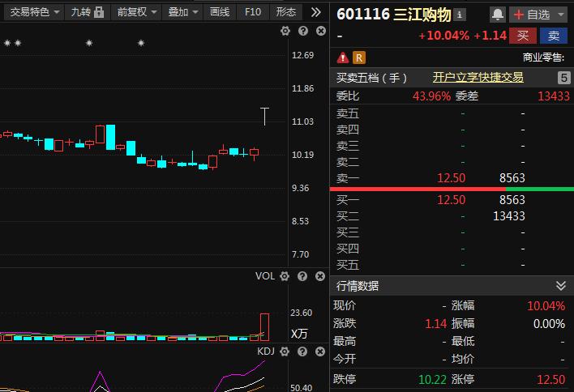Click the 委比 value 43.96%
The width and height of the screenshot is (574, 392).
[x=431, y=96]
